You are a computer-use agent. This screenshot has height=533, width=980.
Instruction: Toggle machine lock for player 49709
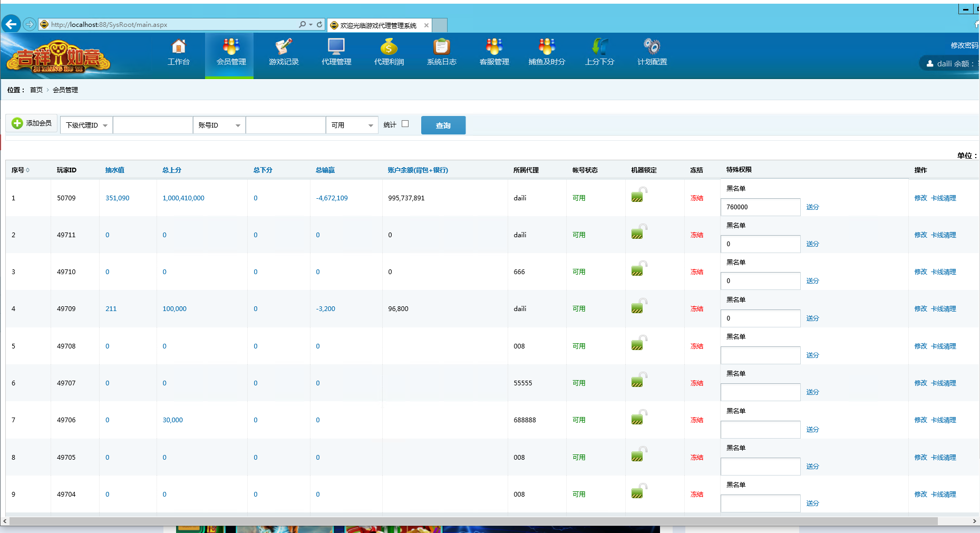638,306
